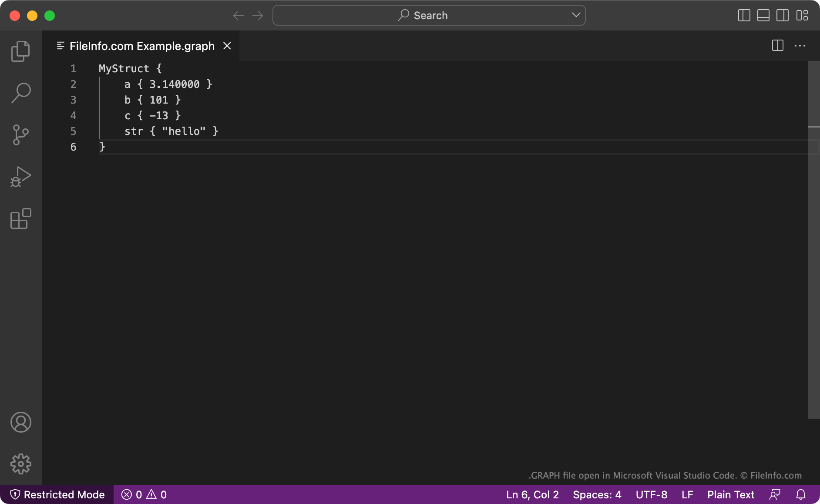Toggle the primary sidebar layout control
The width and height of the screenshot is (820, 504).
click(743, 15)
